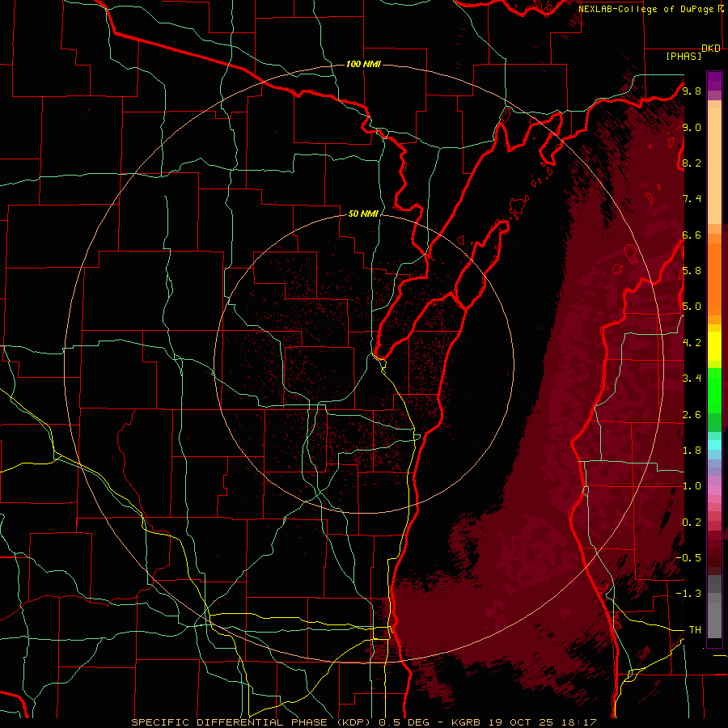Click the 18:17 timestamp in caption

(x=578, y=722)
